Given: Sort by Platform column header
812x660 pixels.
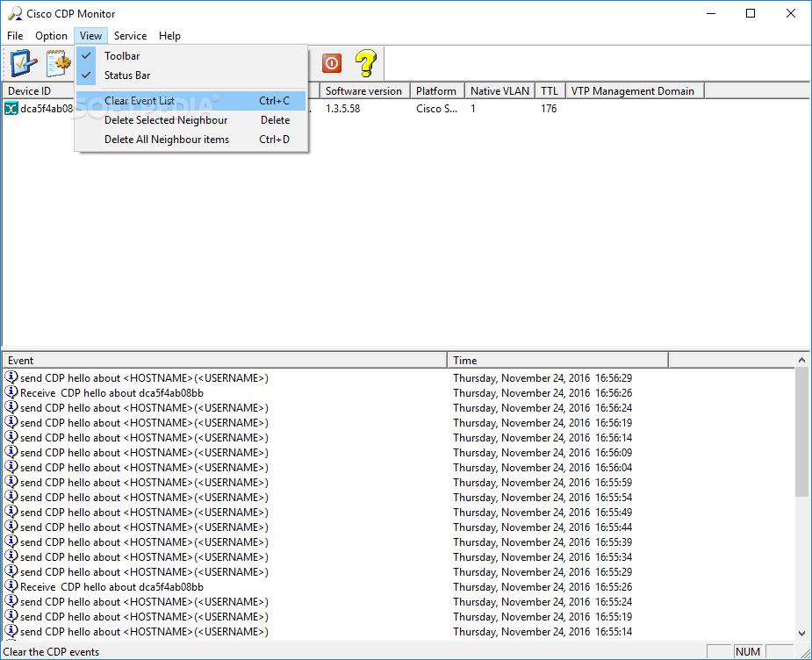Looking at the screenshot, I should click(437, 91).
